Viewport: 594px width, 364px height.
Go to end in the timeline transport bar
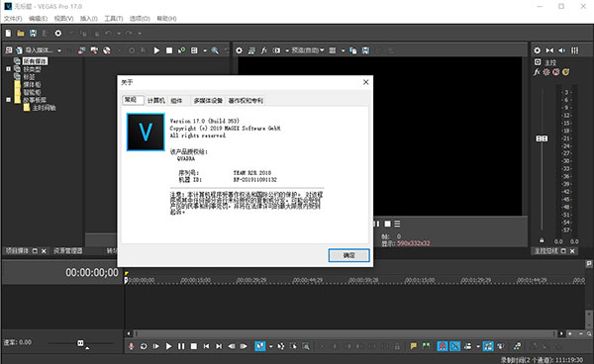coord(219,346)
